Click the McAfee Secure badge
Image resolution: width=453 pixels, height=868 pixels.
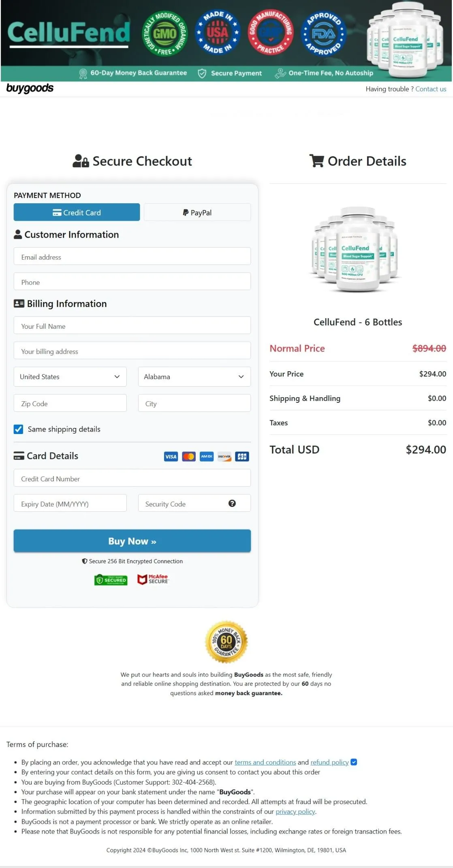point(153,579)
